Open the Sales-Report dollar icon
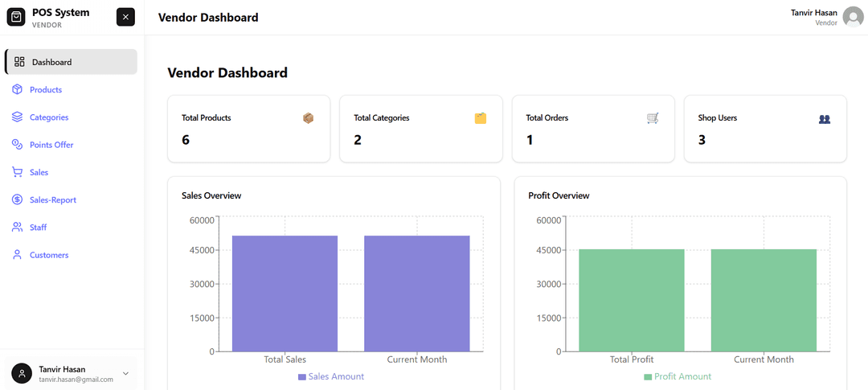This screenshot has width=868, height=390. pos(18,199)
